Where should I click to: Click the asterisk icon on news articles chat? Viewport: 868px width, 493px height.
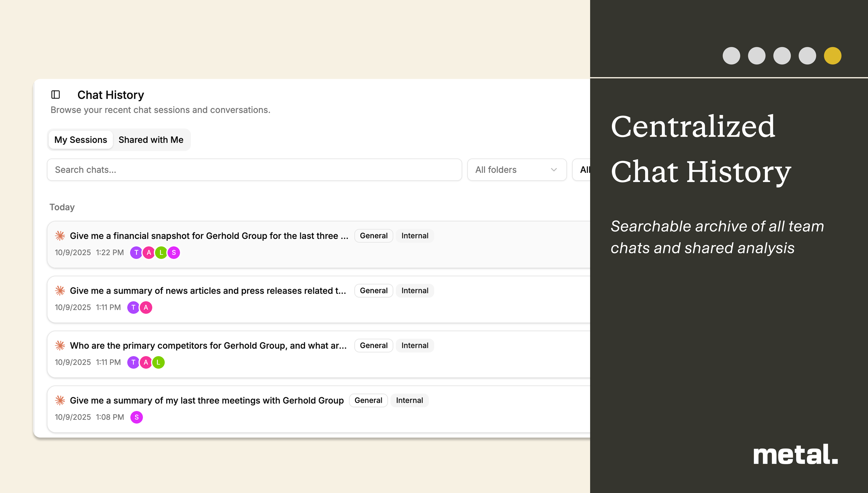[x=60, y=290]
